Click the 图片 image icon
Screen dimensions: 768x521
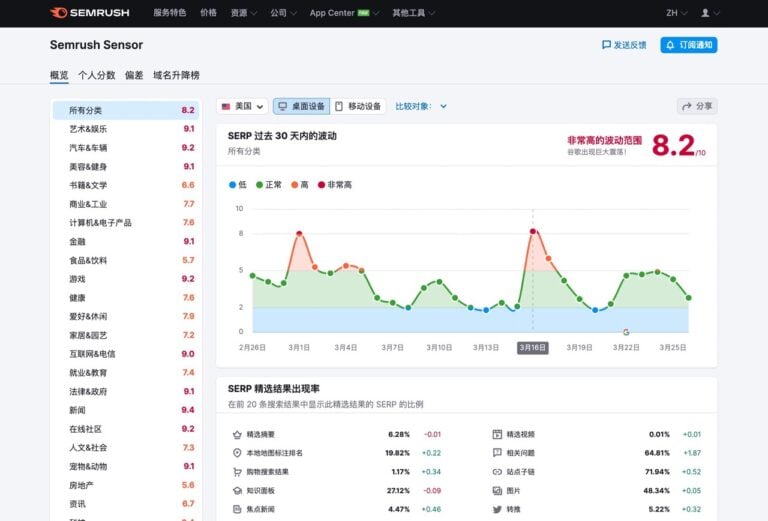(x=497, y=491)
